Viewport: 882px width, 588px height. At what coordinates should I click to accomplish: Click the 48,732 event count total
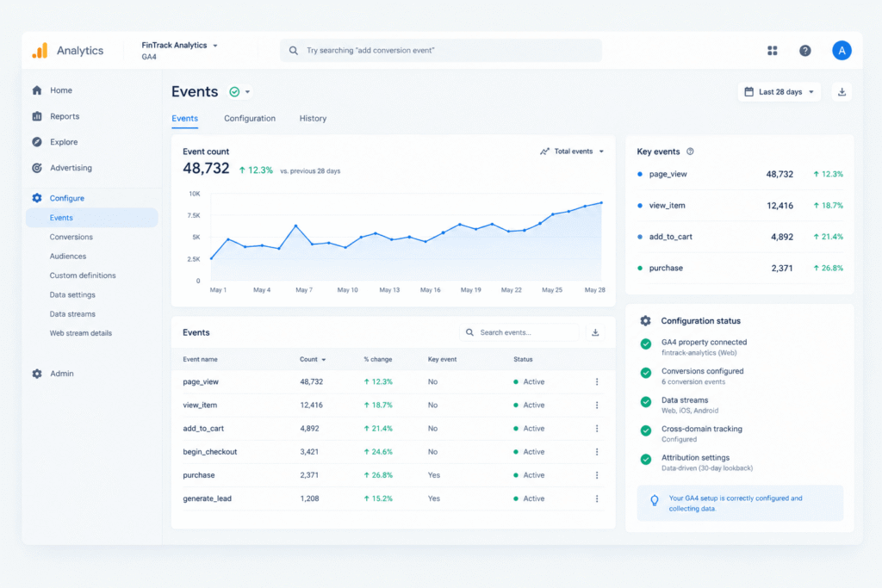(x=206, y=169)
